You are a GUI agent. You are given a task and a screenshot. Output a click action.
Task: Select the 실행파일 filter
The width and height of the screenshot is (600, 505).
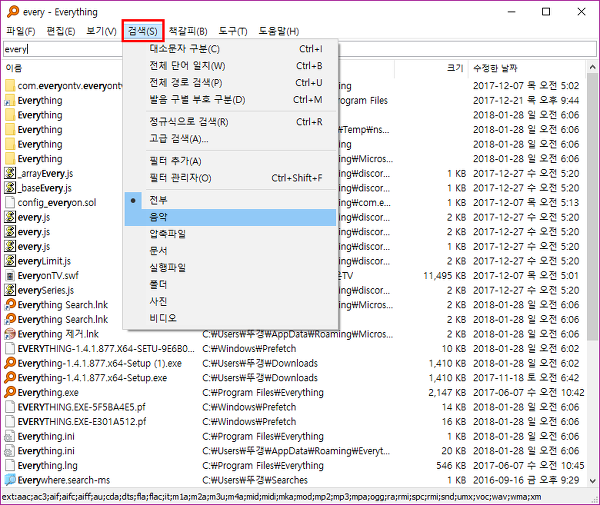click(x=230, y=268)
